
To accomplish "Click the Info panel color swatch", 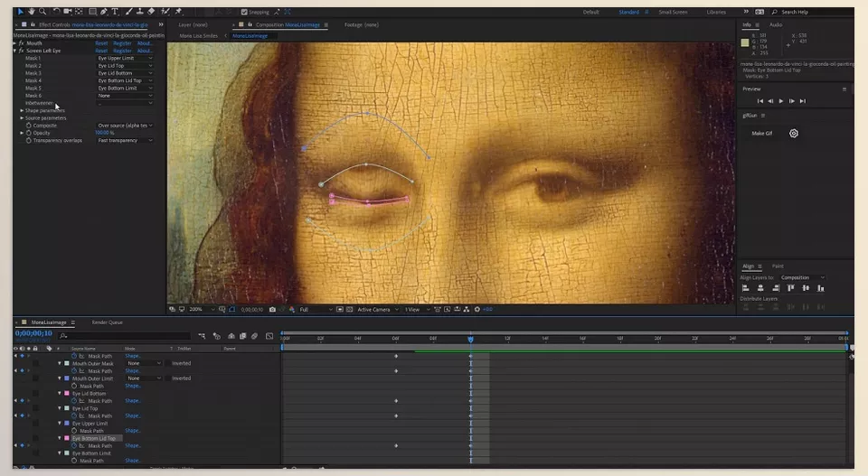I will coord(745,42).
